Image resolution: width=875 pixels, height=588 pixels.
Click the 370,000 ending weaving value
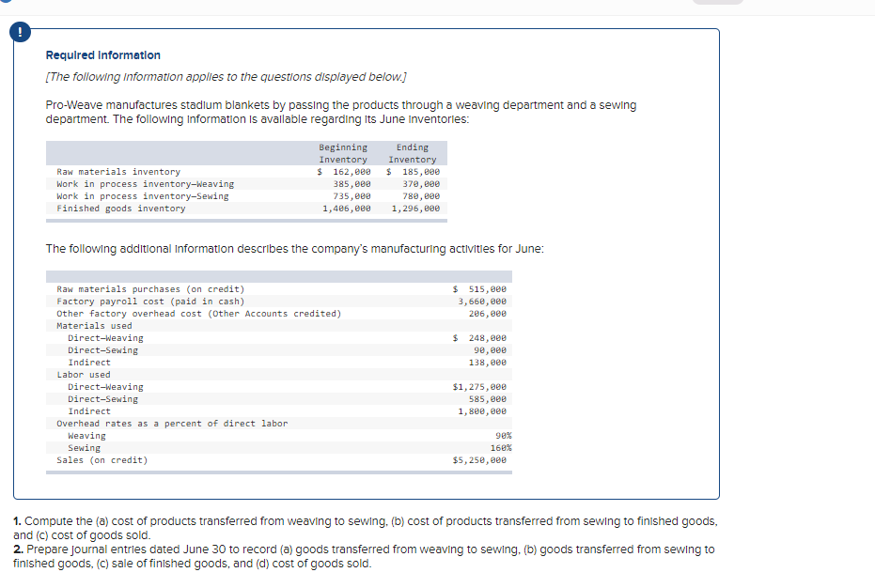click(421, 184)
